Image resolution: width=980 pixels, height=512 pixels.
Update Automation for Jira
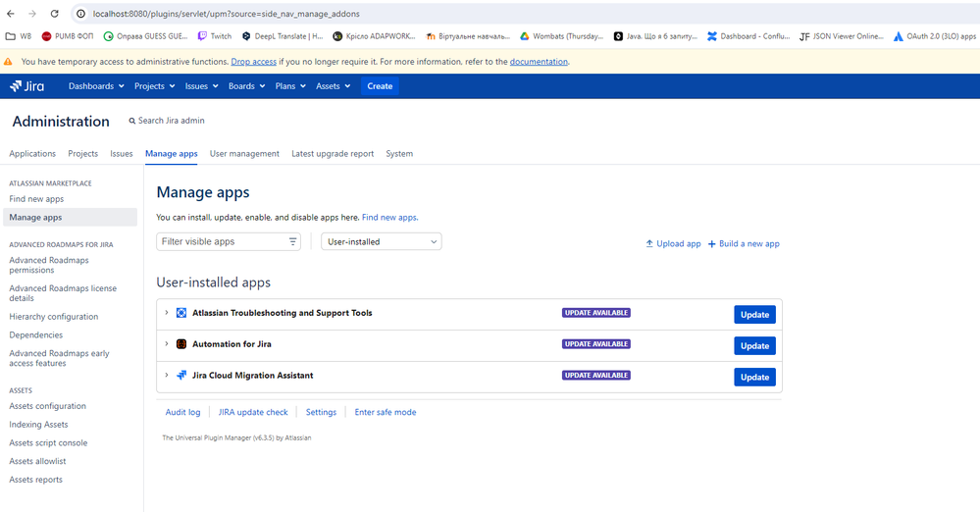click(754, 345)
